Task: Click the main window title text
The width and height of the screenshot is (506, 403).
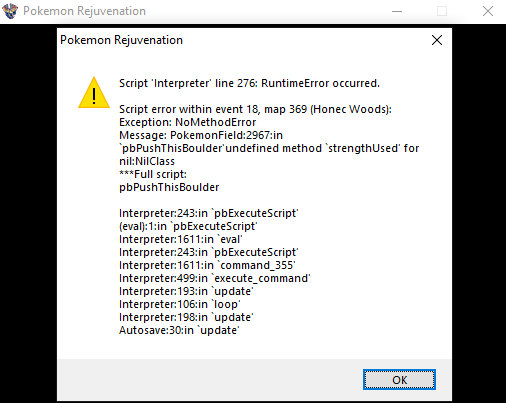Action: click(x=84, y=11)
